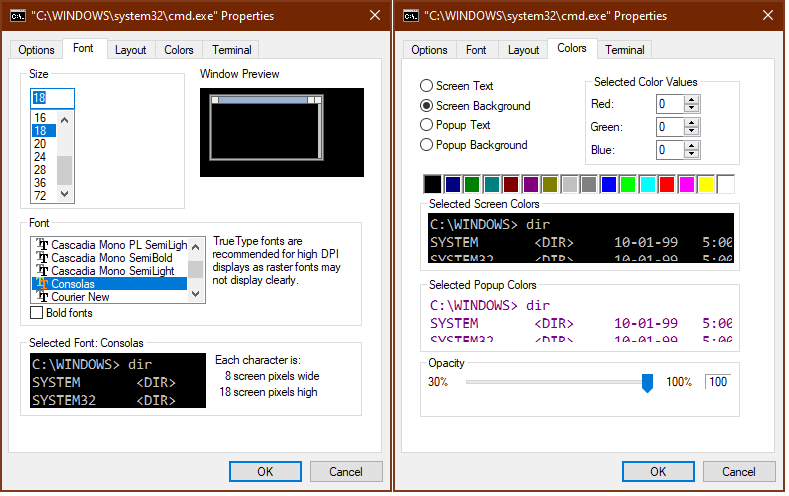Pick the dark green color swatch

tap(472, 185)
